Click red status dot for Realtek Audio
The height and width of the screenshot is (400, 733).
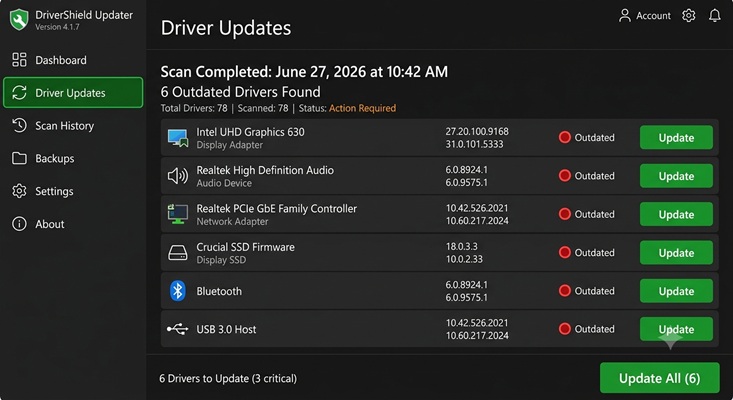tap(565, 176)
